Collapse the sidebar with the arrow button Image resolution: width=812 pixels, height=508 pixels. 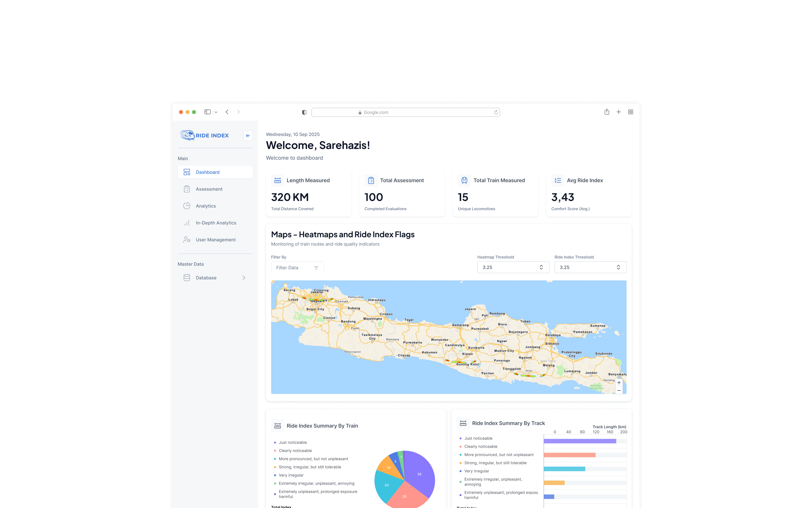(248, 135)
